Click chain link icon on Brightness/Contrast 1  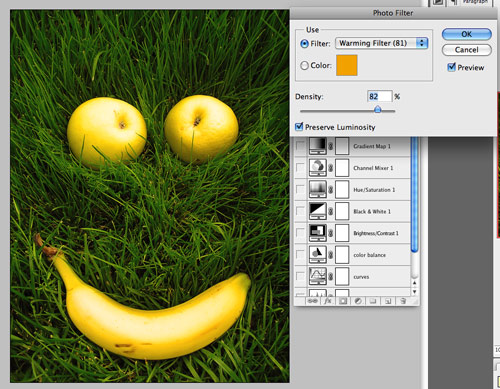[331, 233]
